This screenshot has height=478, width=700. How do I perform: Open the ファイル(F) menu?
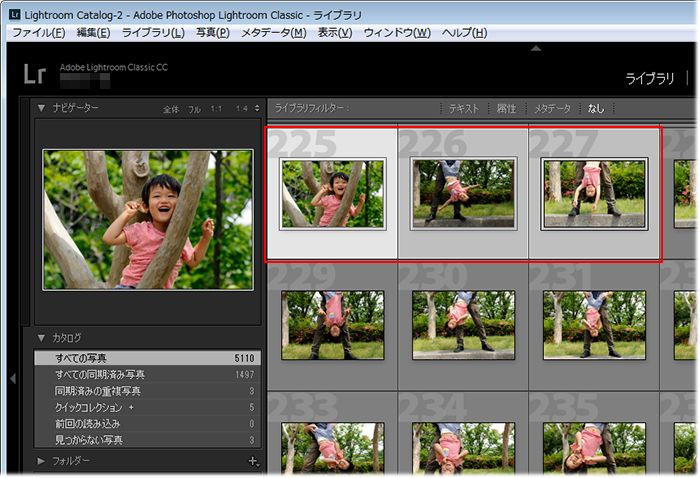[38, 33]
